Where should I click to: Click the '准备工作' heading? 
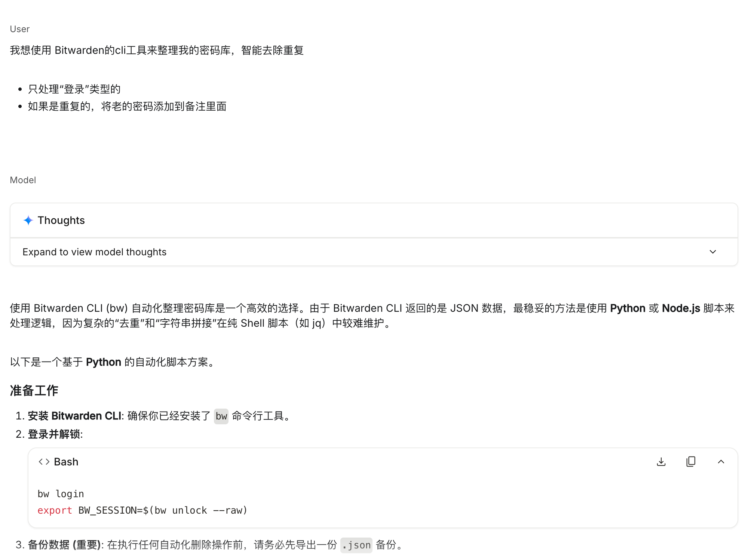[x=34, y=390]
